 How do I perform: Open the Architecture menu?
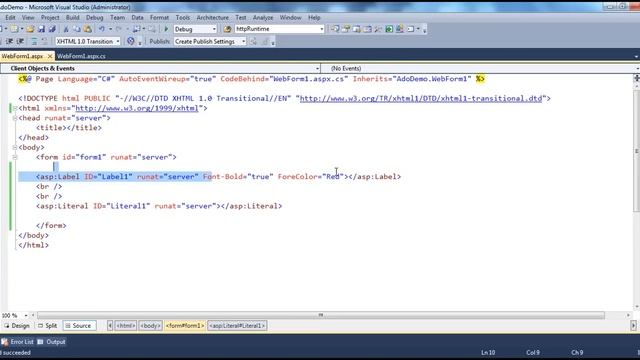tap(212, 18)
